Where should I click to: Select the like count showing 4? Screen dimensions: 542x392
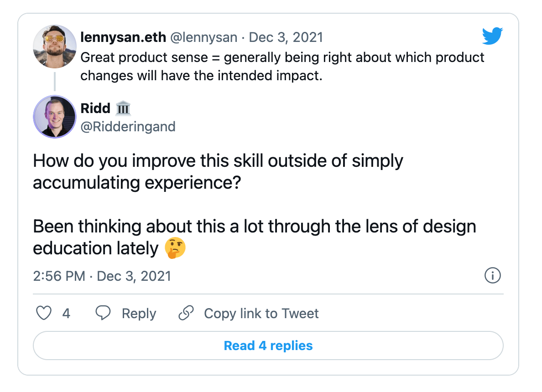point(66,313)
